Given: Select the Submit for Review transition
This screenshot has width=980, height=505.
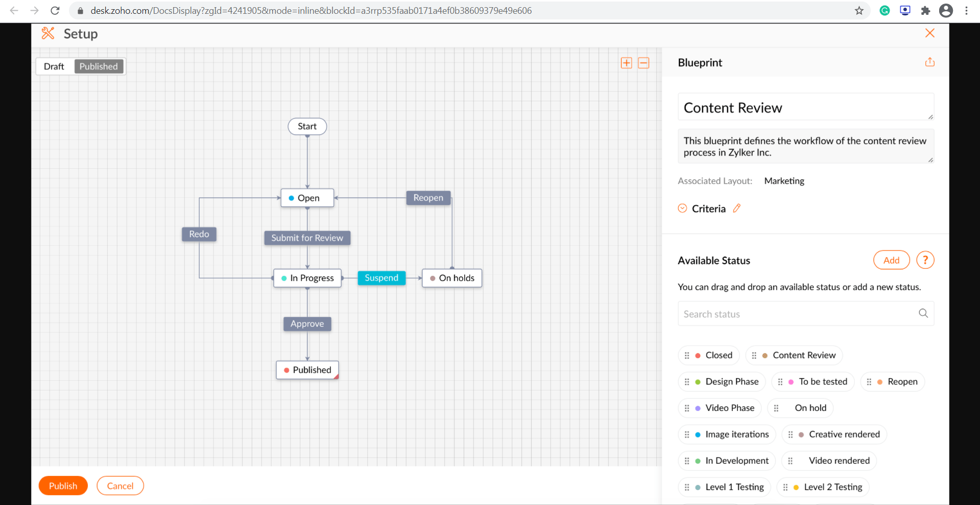Looking at the screenshot, I should click(x=307, y=238).
